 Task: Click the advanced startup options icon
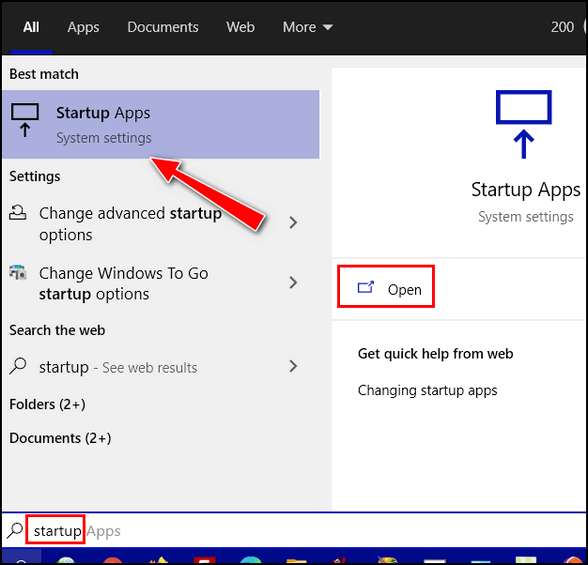pos(18,212)
